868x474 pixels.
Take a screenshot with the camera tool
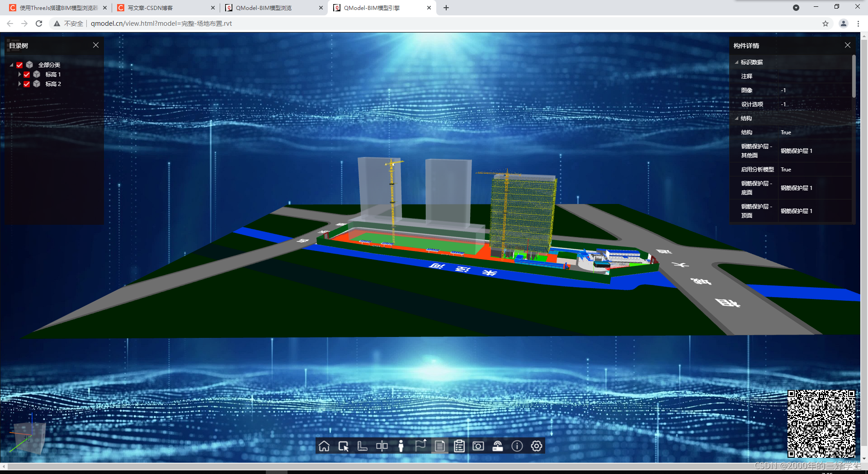(x=478, y=446)
